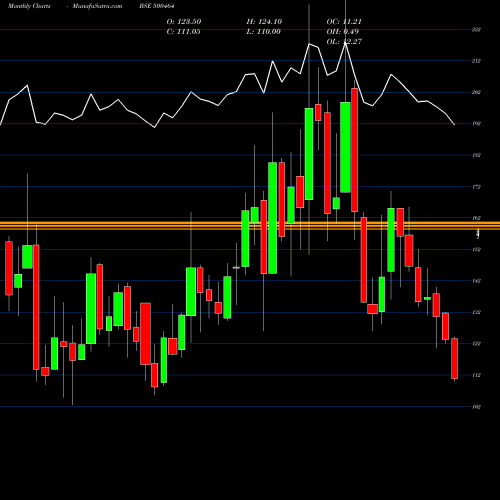Click the 152 price axis label
Screen dimensions: 500x500
point(476,249)
